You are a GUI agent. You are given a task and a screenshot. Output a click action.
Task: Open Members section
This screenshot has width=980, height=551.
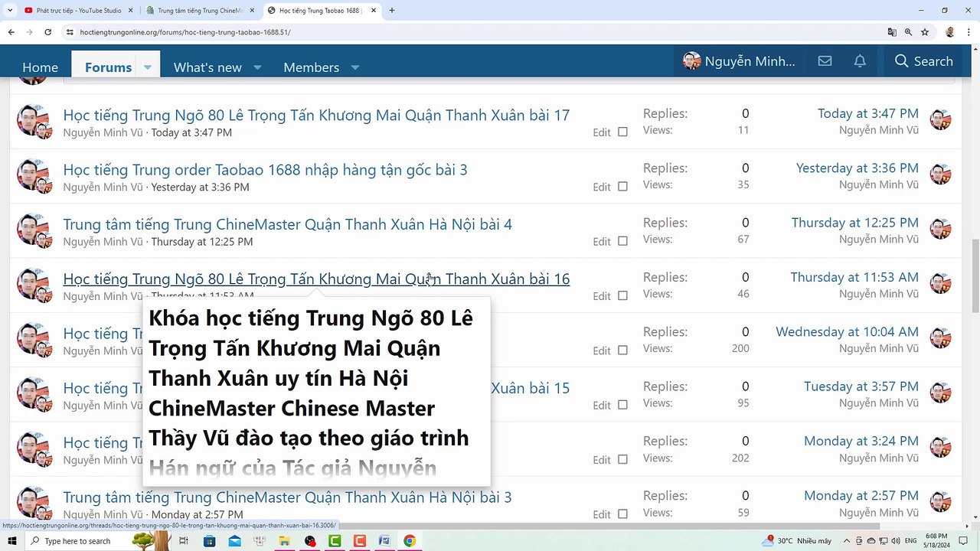[311, 67]
